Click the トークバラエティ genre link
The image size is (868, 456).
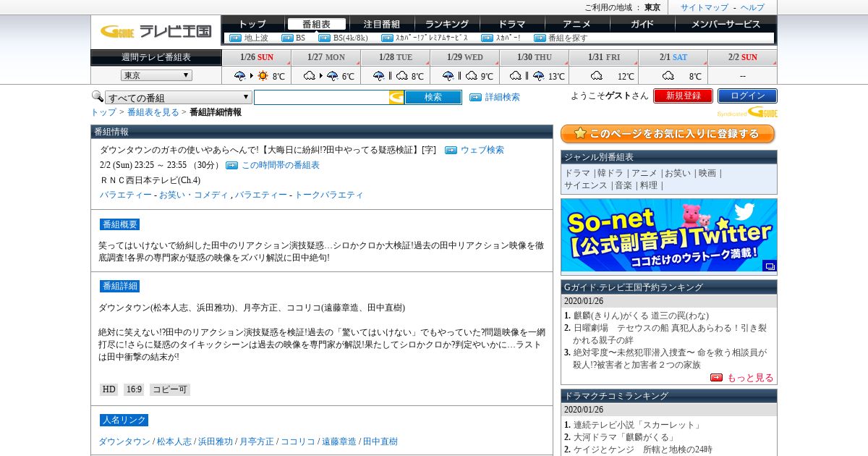(328, 195)
